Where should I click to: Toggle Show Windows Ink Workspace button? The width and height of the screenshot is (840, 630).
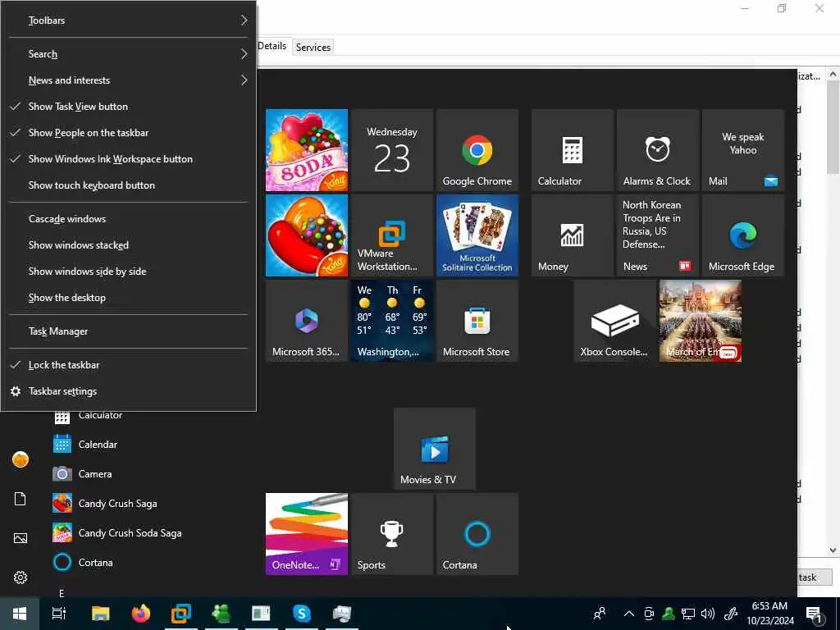click(x=129, y=158)
